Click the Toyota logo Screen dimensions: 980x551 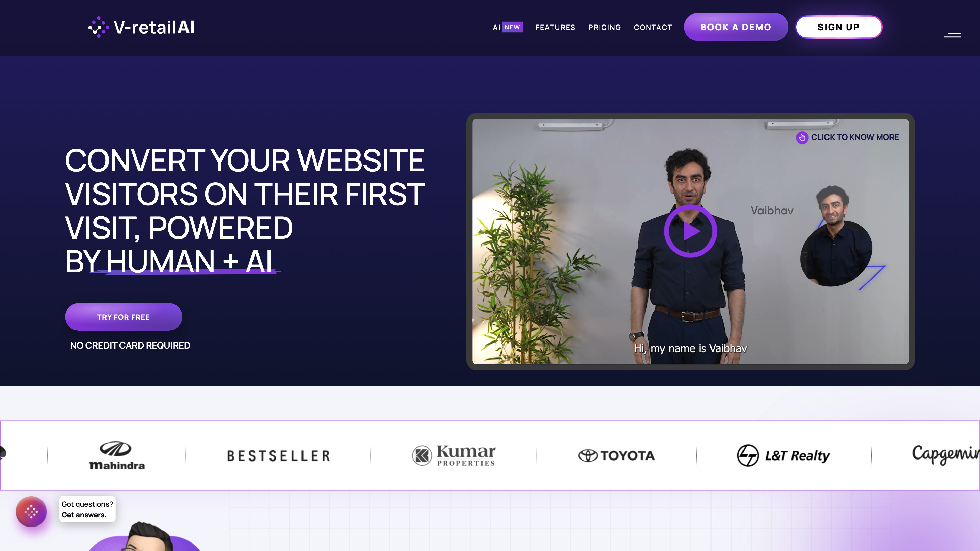coord(616,455)
